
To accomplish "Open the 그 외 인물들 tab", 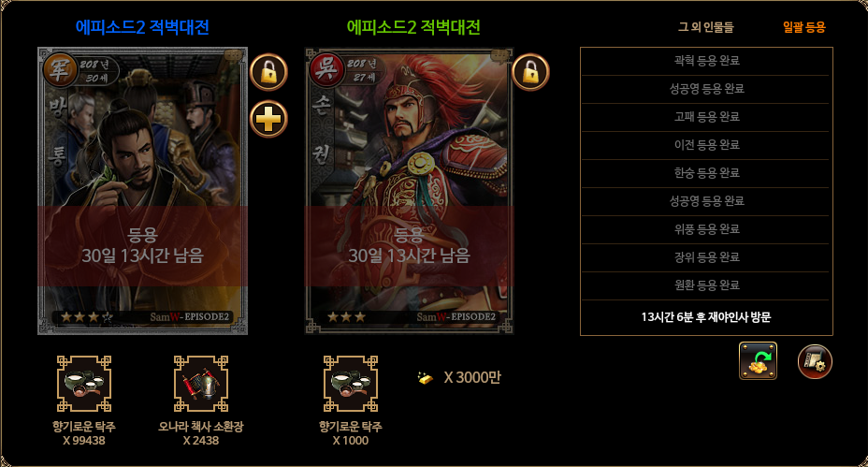I will (x=706, y=26).
